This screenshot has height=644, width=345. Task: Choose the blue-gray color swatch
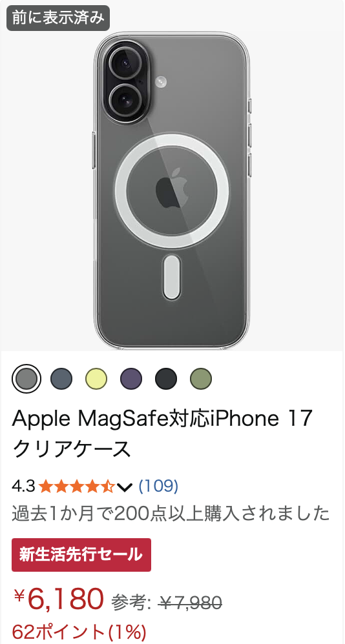61,378
